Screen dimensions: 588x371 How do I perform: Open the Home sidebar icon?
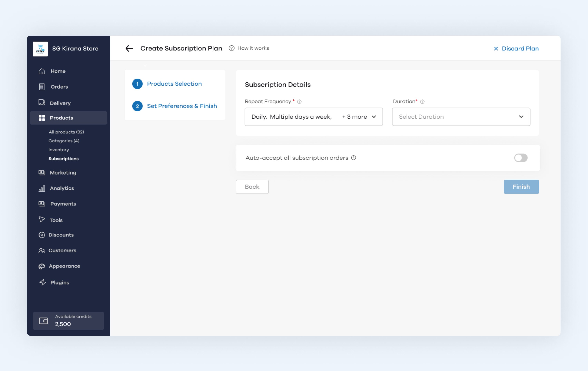click(42, 71)
